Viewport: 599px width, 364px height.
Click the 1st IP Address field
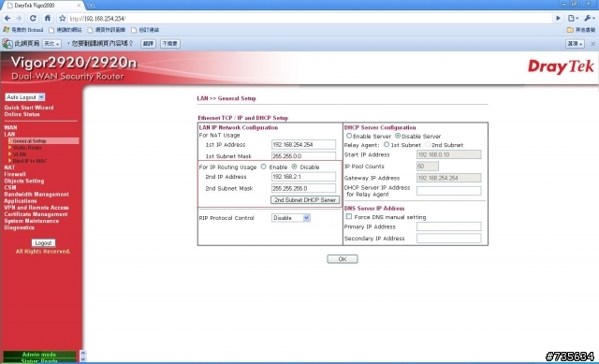303,145
